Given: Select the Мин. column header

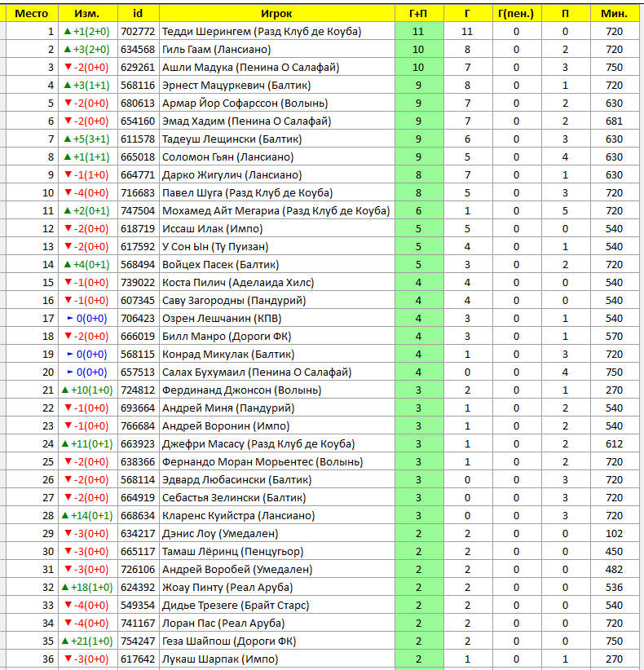Looking at the screenshot, I should click(x=614, y=13).
